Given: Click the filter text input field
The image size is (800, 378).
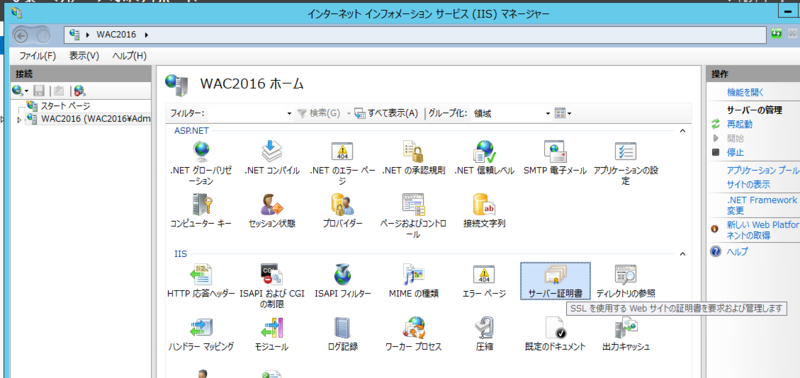Looking at the screenshot, I should [x=246, y=113].
